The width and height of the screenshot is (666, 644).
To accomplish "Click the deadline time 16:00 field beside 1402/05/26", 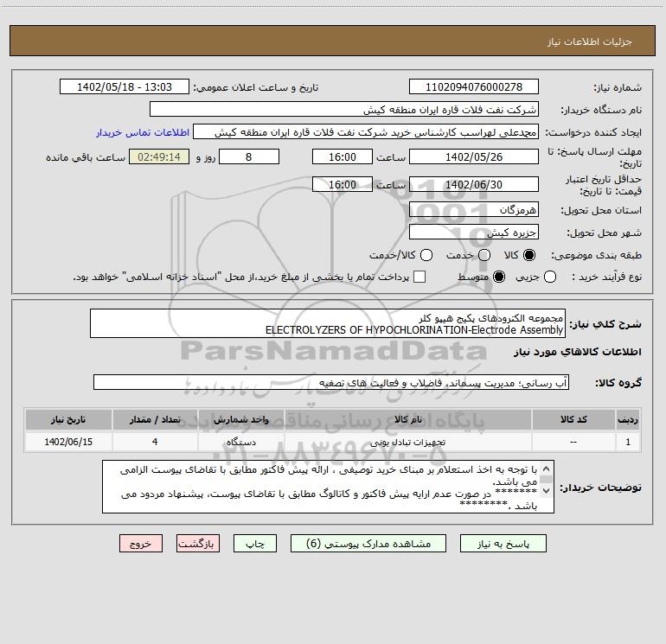I will 343,156.
